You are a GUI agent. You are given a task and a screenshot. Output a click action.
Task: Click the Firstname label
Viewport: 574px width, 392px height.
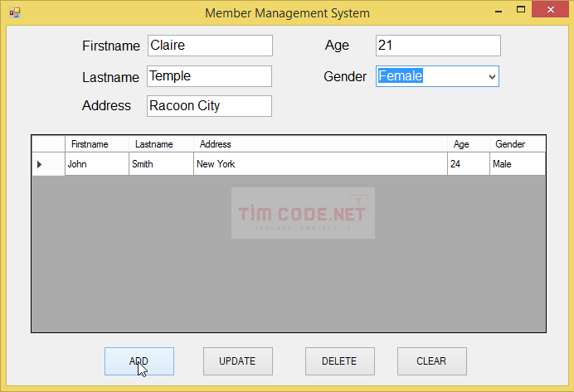(111, 46)
